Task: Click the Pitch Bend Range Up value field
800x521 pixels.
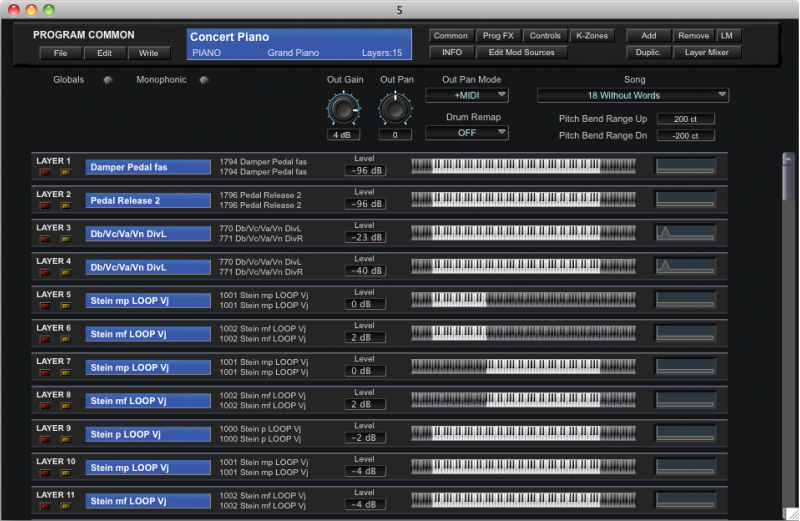Action: click(x=686, y=119)
